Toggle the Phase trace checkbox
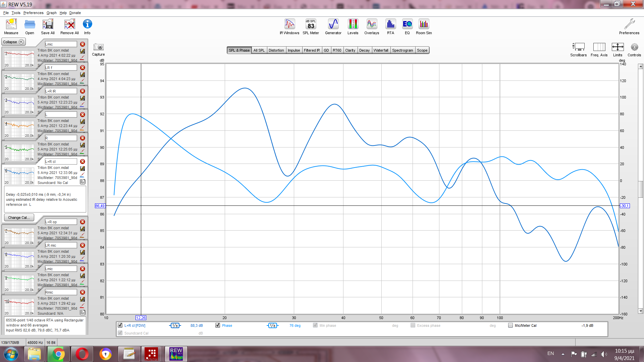The image size is (644, 362). pos(218,325)
